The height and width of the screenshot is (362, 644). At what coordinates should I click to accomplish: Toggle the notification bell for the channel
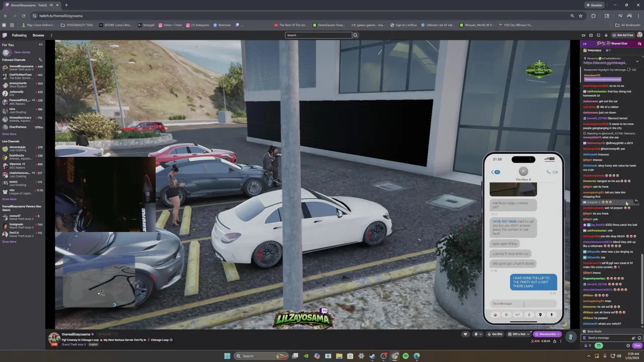[x=476, y=334]
